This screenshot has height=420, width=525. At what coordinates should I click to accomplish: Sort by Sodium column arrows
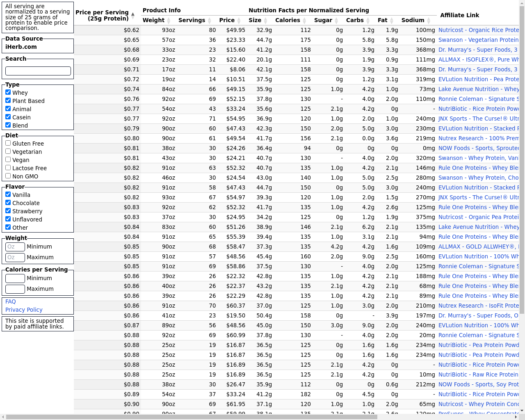429,21
